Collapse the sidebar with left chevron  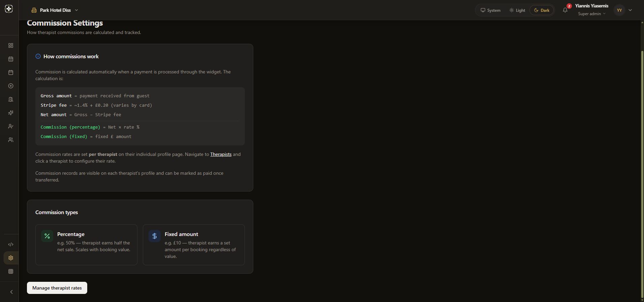point(11,292)
